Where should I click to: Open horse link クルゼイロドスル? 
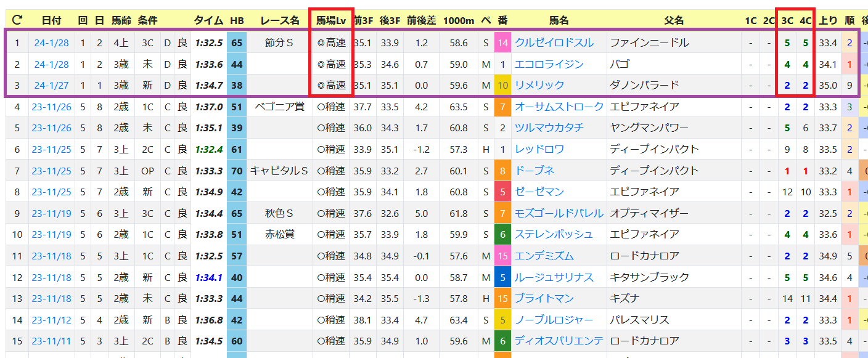click(x=554, y=43)
